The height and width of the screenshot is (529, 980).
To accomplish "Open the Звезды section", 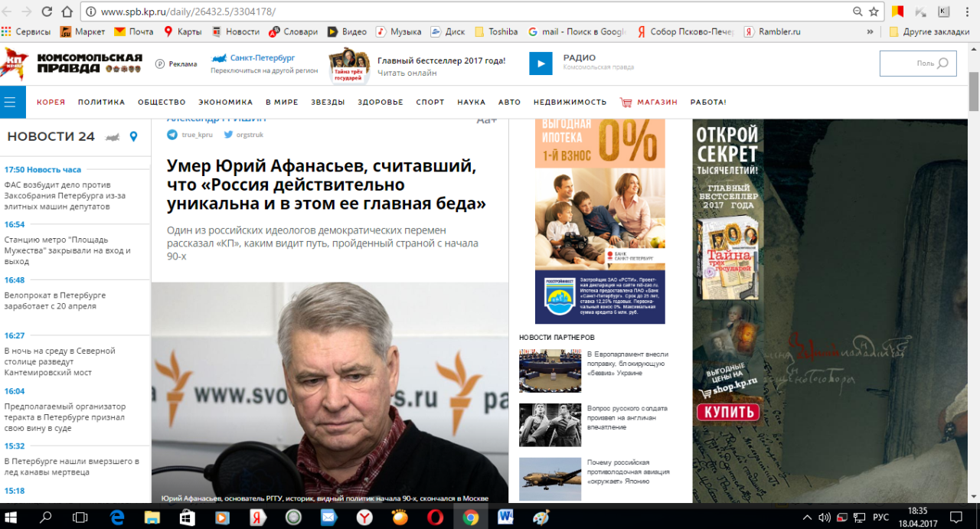I will pyautogui.click(x=328, y=102).
